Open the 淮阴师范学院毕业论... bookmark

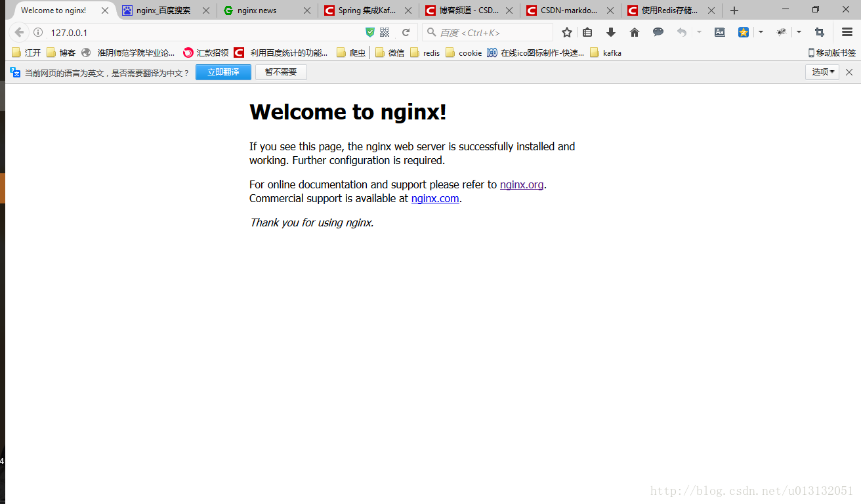128,53
